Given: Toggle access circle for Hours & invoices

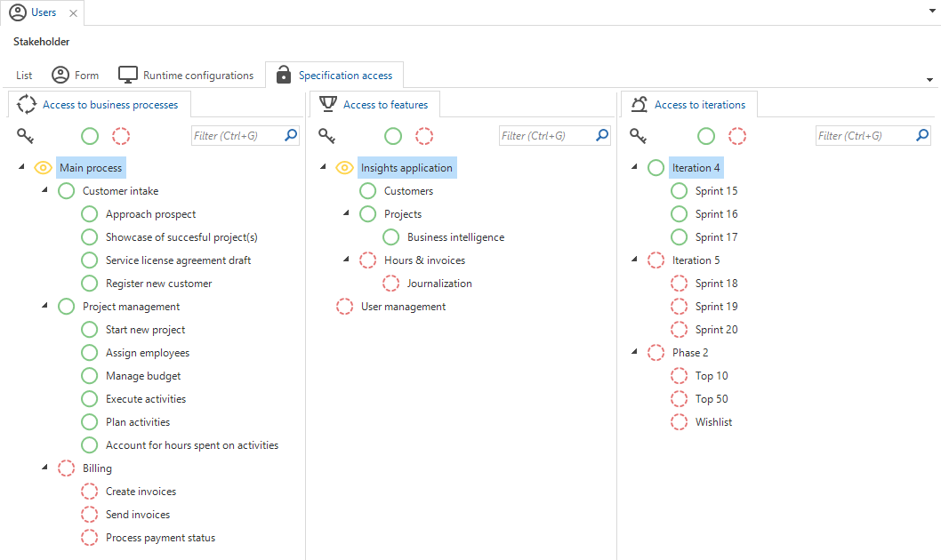Looking at the screenshot, I should click(368, 260).
